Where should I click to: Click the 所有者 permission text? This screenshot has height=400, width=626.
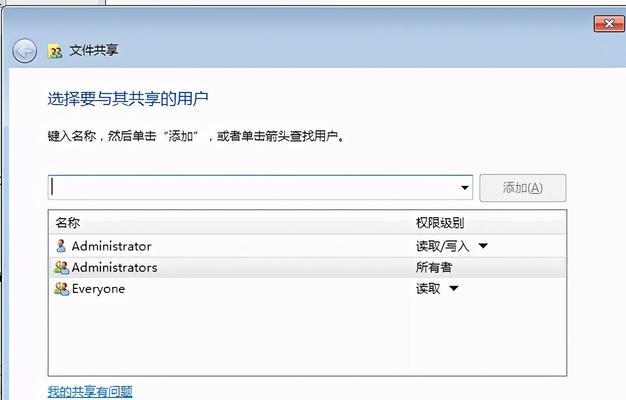pyautogui.click(x=434, y=267)
